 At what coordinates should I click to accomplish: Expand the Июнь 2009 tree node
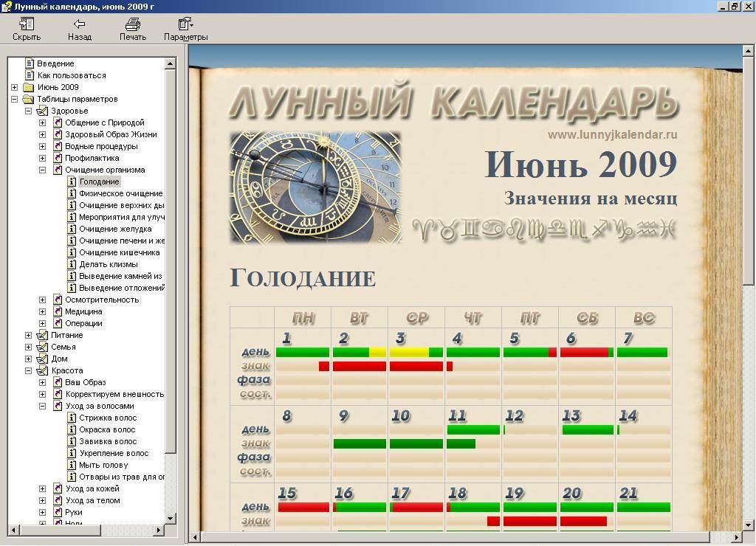tap(15, 87)
